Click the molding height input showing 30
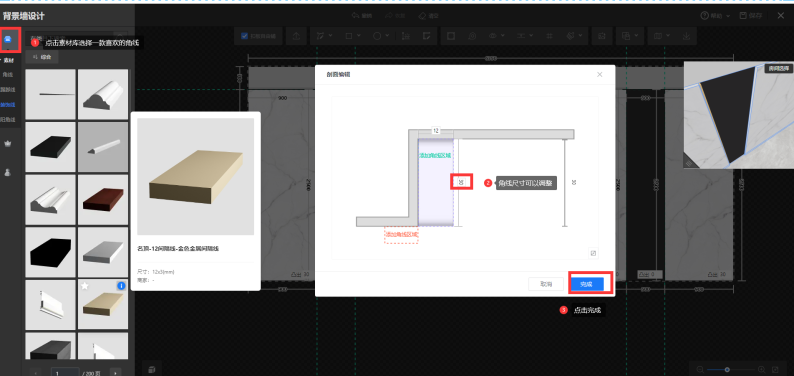 [461, 182]
